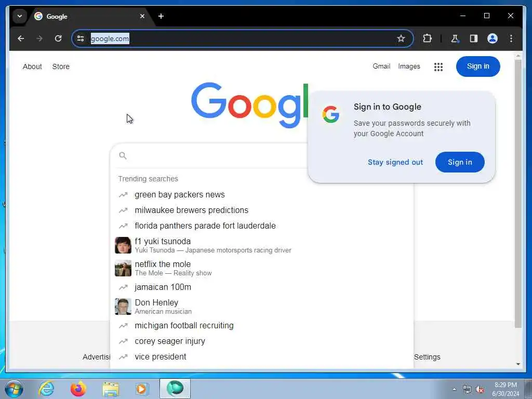Open Chrome Labs flask icon
The height and width of the screenshot is (399, 532).
tap(455, 38)
